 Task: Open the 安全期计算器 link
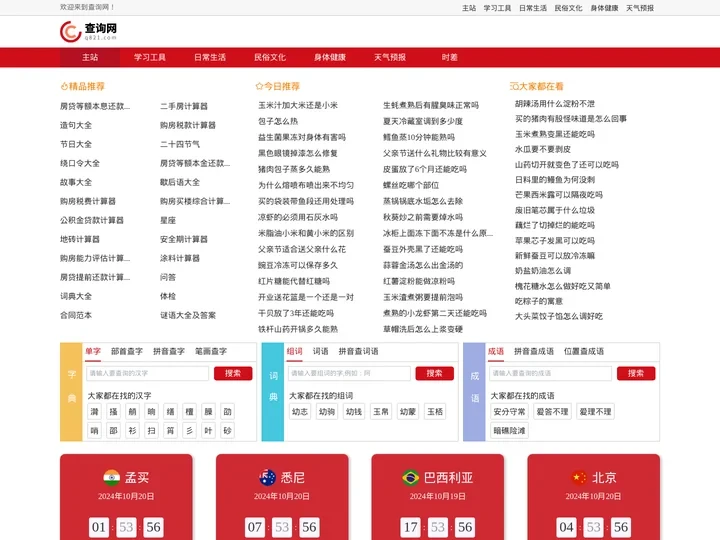click(x=184, y=239)
